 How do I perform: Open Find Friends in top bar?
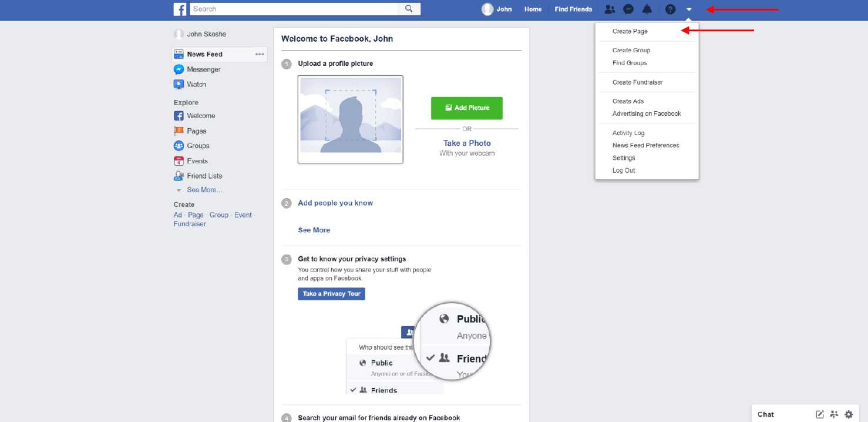pyautogui.click(x=573, y=9)
